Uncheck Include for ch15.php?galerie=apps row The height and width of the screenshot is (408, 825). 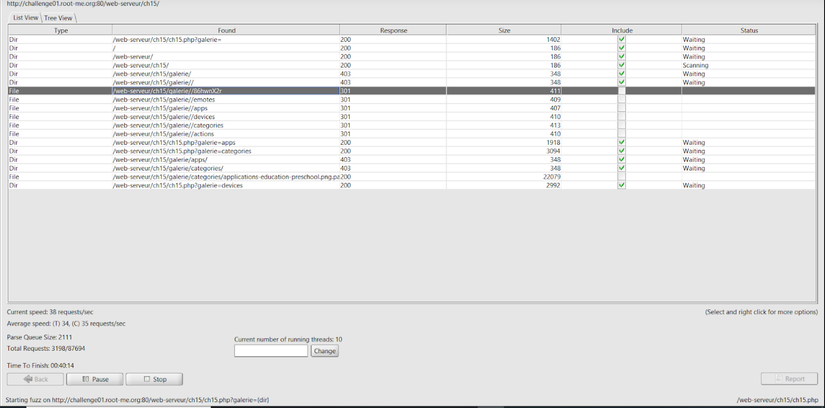tap(621, 142)
